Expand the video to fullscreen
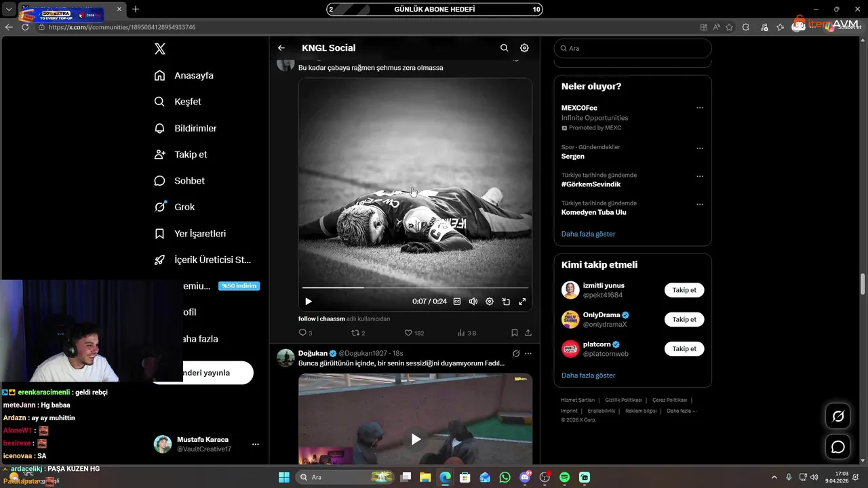This screenshot has width=868, height=488. coord(522,302)
